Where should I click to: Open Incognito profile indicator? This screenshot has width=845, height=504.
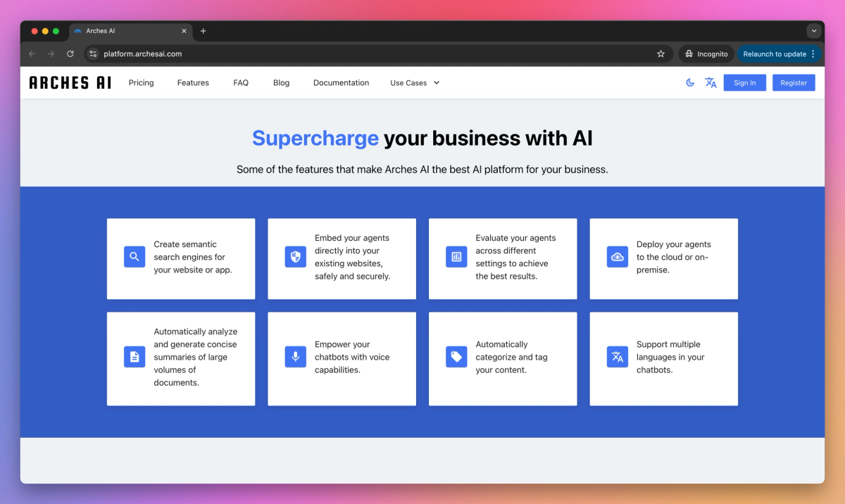tap(706, 53)
